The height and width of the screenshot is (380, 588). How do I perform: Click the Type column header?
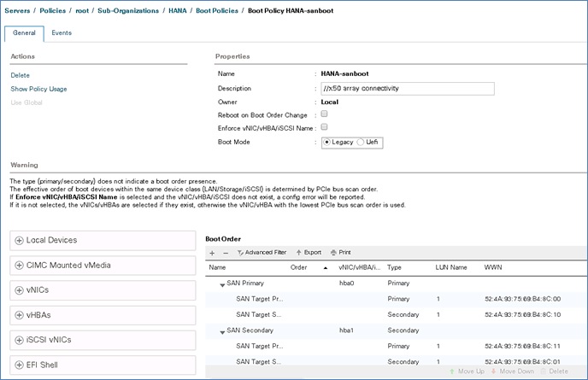click(x=395, y=267)
